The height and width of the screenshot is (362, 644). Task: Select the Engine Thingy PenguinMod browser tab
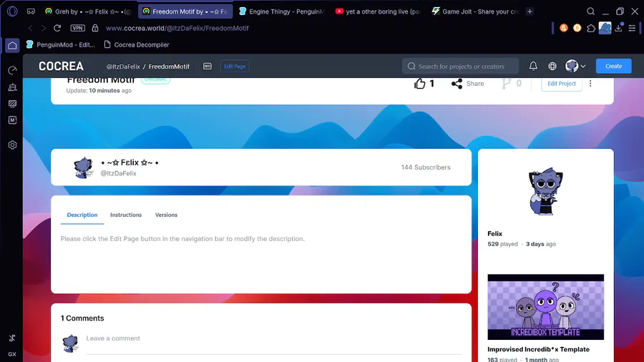[282, 11]
